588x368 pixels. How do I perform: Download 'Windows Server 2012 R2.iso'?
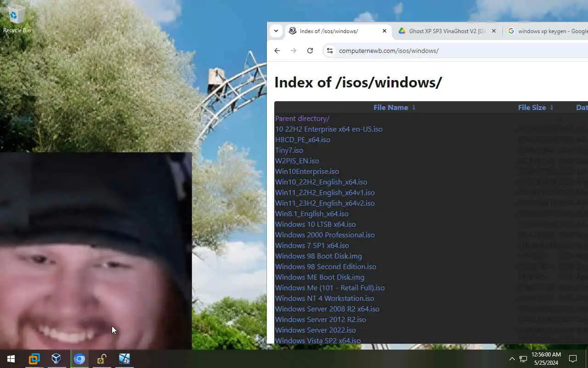tap(321, 319)
